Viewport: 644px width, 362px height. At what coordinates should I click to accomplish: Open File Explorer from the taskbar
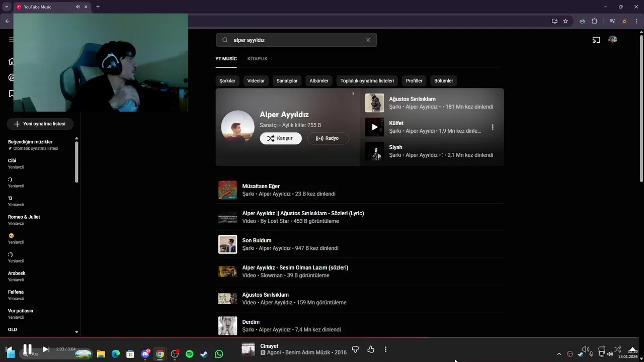101,354
